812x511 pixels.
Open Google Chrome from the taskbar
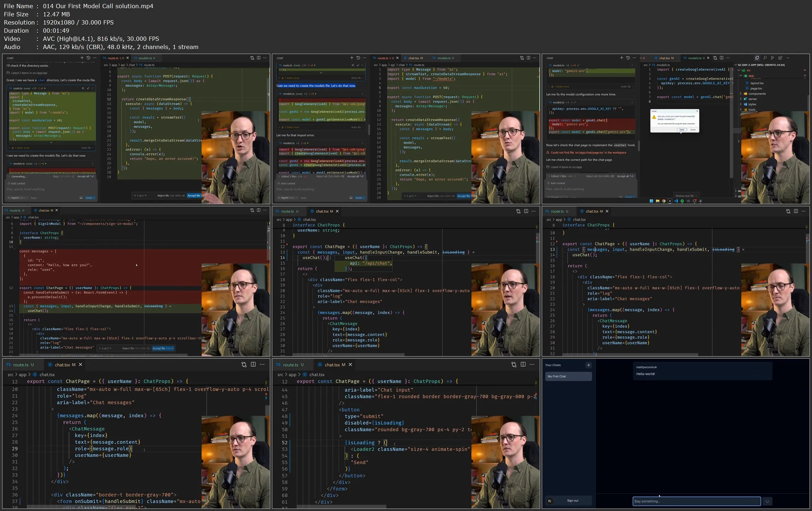coord(664,201)
